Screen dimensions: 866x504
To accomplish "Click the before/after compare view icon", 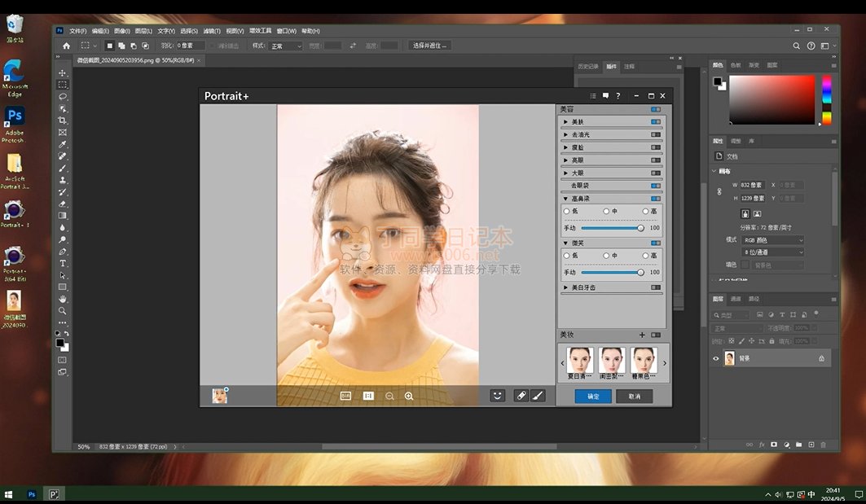I will tap(345, 396).
